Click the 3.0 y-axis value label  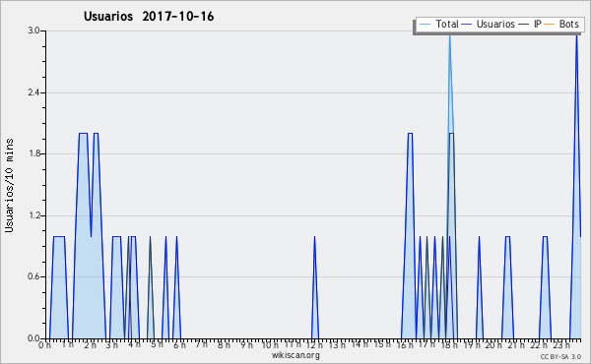coord(33,30)
